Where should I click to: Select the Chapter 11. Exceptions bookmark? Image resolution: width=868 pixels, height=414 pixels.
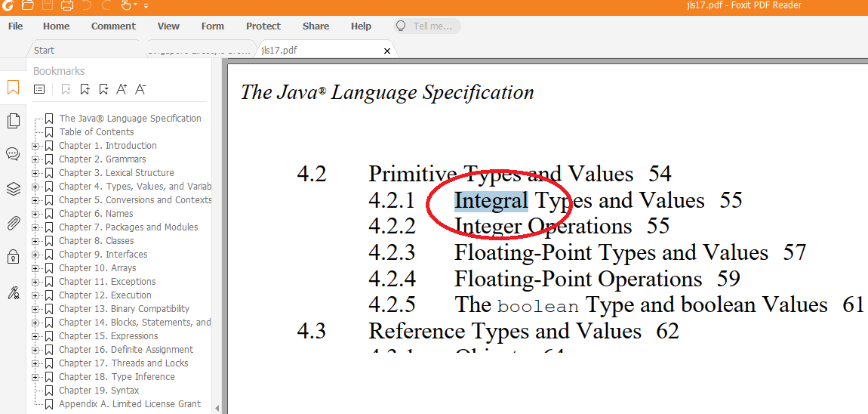pyautogui.click(x=107, y=282)
